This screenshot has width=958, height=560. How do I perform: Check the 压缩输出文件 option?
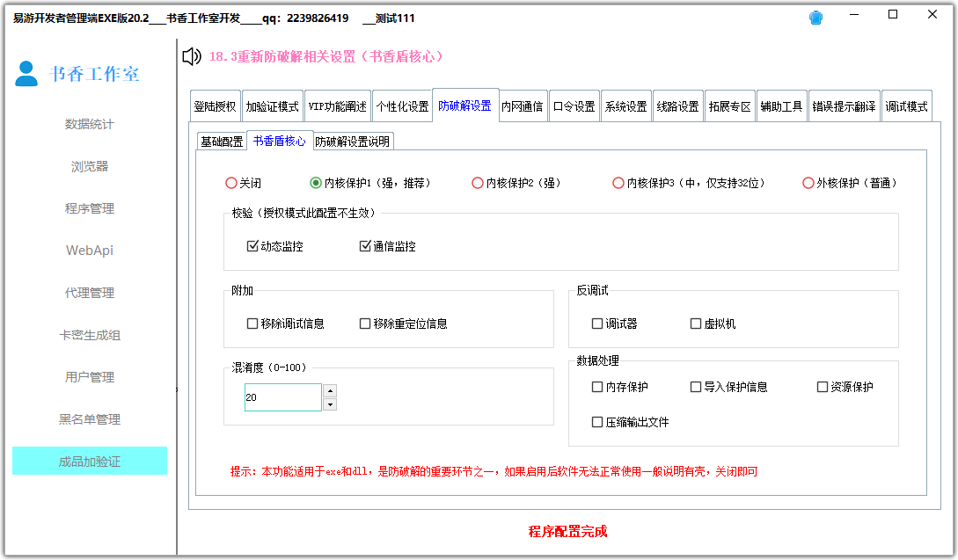pyautogui.click(x=596, y=421)
